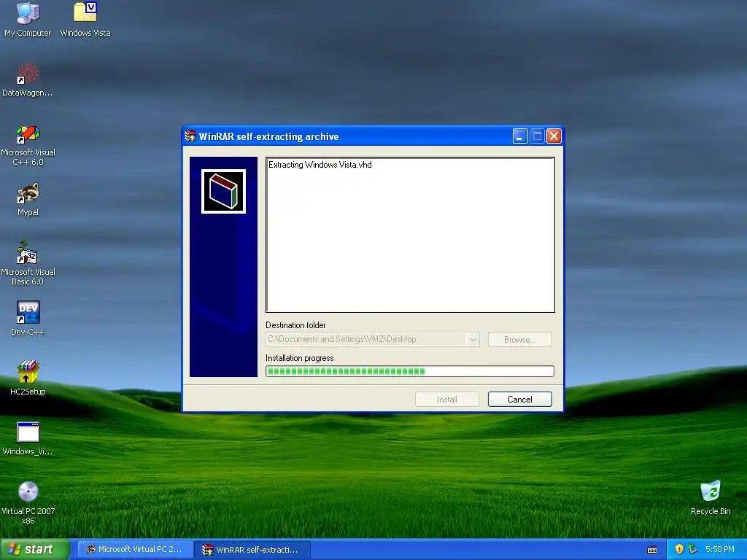
Task: Open the Windows Vista folder icon
Action: pyautogui.click(x=85, y=12)
